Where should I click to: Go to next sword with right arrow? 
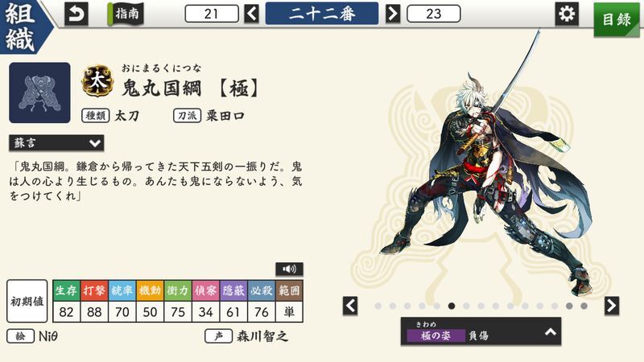393,14
